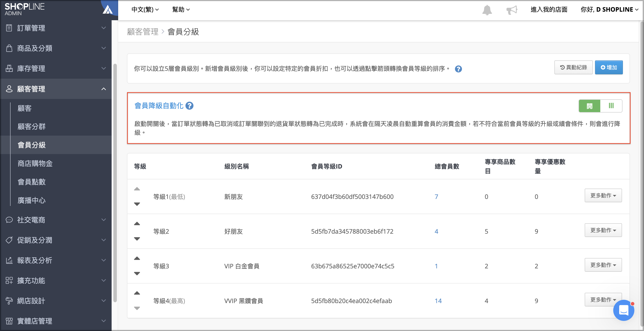Click the 擴充功能 apps icon
This screenshot has width=644, height=331.
[x=9, y=280]
